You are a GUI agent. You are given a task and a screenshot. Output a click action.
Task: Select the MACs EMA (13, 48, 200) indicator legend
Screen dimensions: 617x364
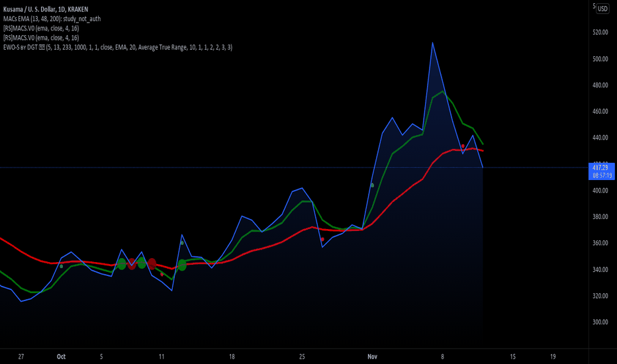52,19
